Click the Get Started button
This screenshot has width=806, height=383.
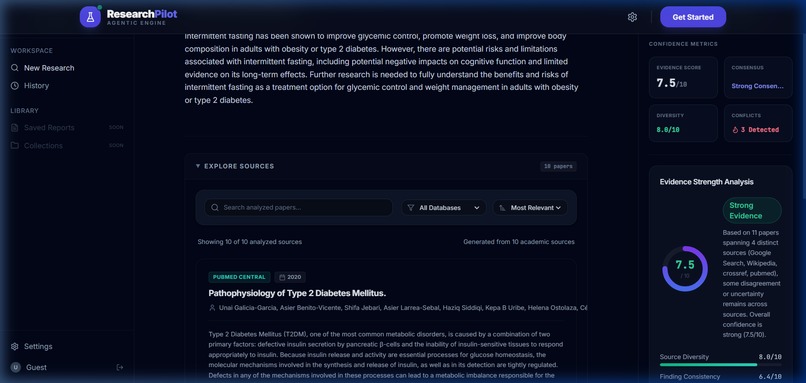coord(693,17)
